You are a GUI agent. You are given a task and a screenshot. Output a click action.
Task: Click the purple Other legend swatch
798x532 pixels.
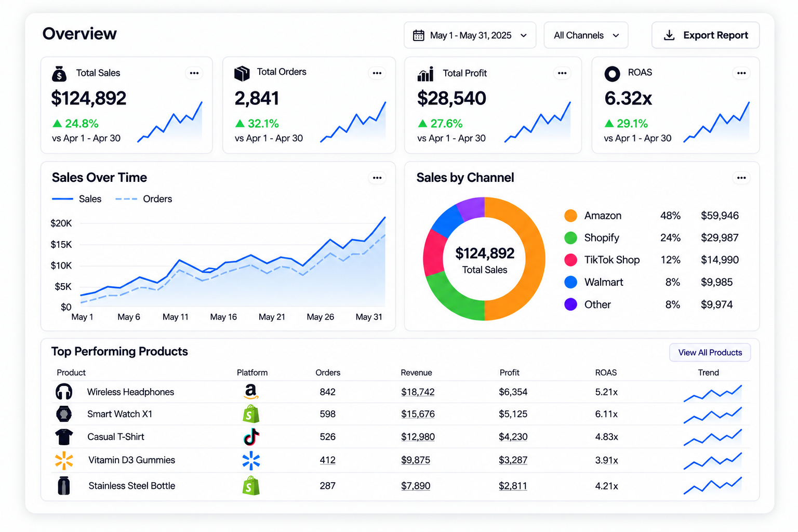point(570,304)
